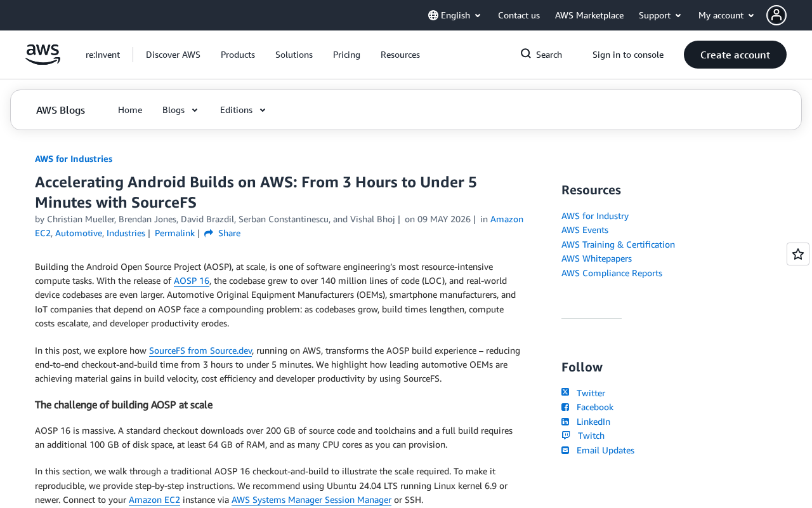
Task: Click the LinkedIn icon
Action: 565,422
